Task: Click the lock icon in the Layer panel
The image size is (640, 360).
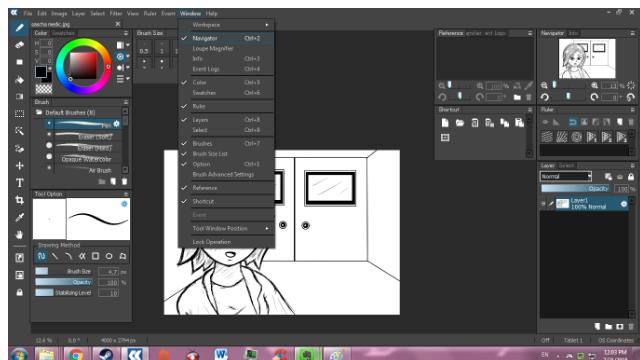Action: point(631,176)
